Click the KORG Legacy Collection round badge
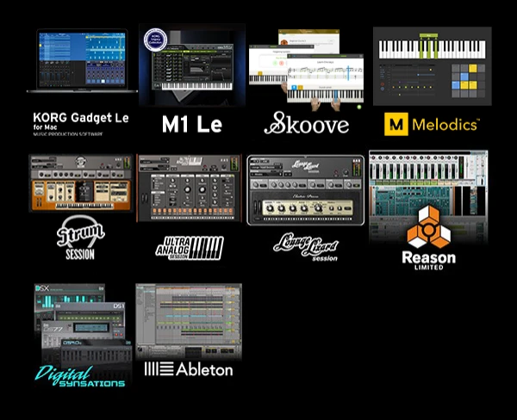 point(155,40)
